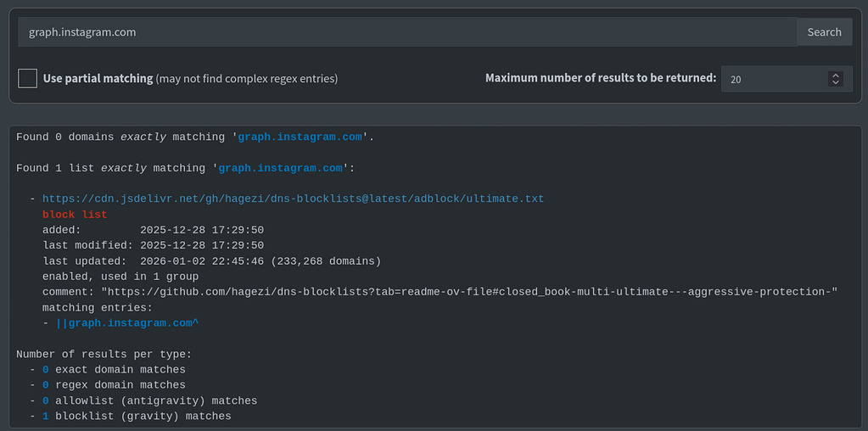The height and width of the screenshot is (431, 868).
Task: Select the 'last updated: 2026-01-02 22:45:46' line
Action: [x=212, y=261]
